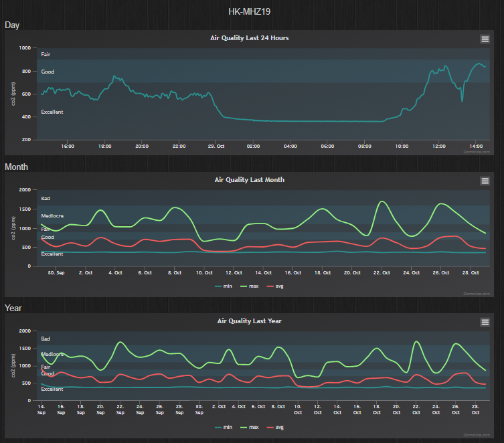Open the Last Year chart hamburger menu
The height and width of the screenshot is (443, 504).
pos(485,322)
